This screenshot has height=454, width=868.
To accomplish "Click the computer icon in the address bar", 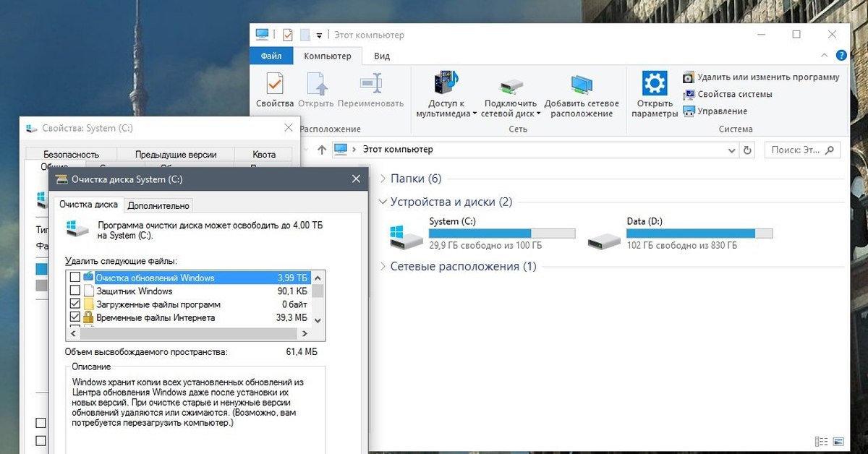I will (x=340, y=150).
